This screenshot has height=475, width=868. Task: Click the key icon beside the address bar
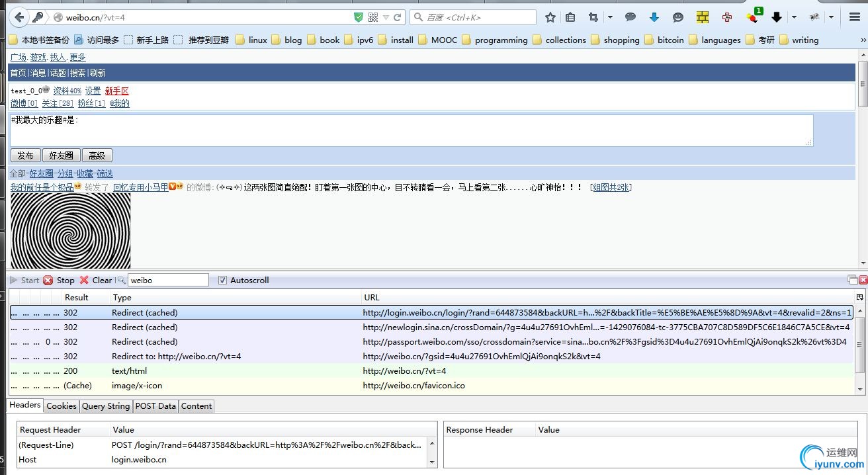pos(38,17)
